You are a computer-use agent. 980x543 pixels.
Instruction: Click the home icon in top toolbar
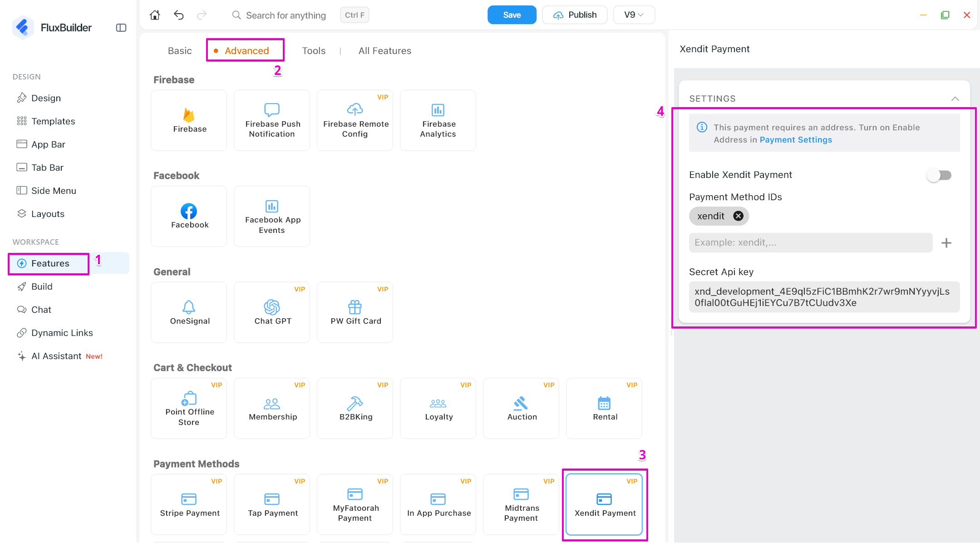click(x=155, y=15)
